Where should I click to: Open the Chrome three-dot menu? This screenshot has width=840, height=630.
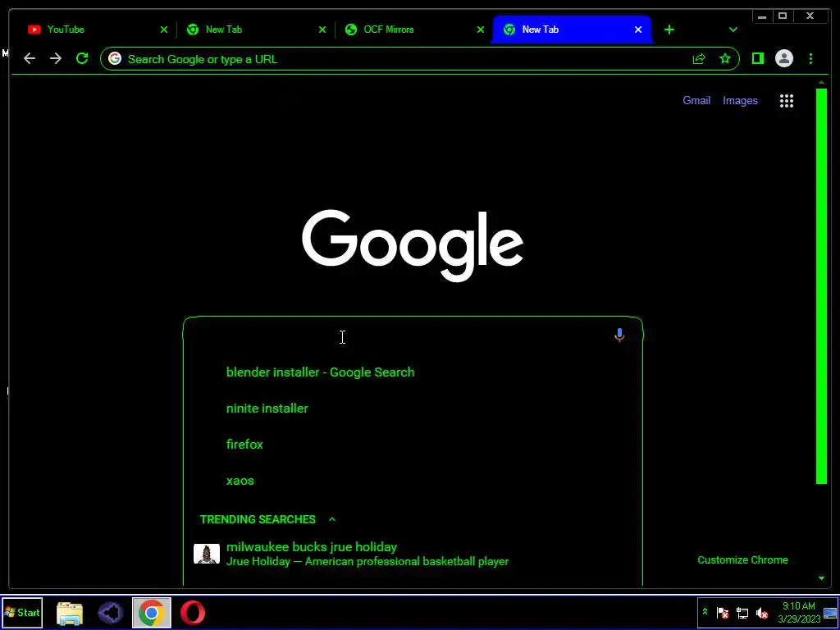tap(810, 58)
